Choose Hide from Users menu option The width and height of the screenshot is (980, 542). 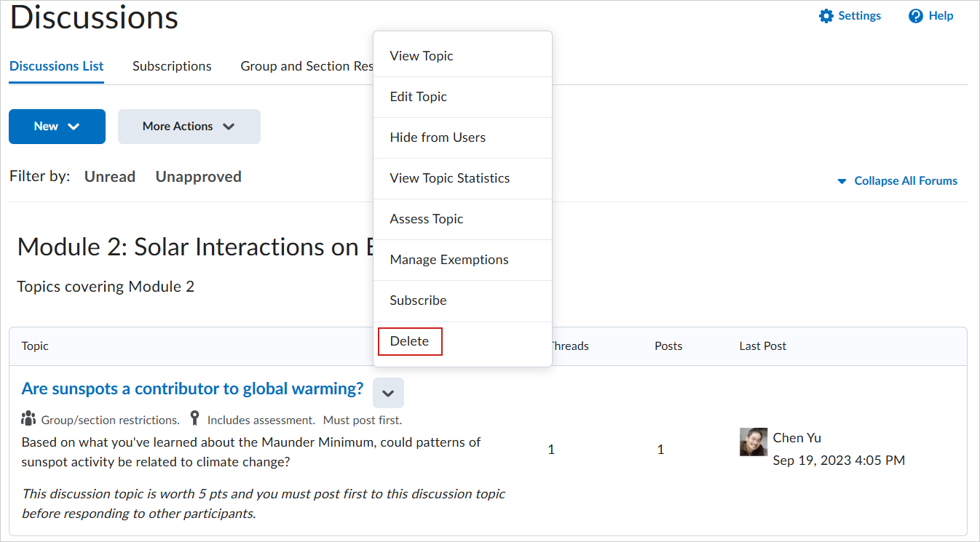(438, 138)
